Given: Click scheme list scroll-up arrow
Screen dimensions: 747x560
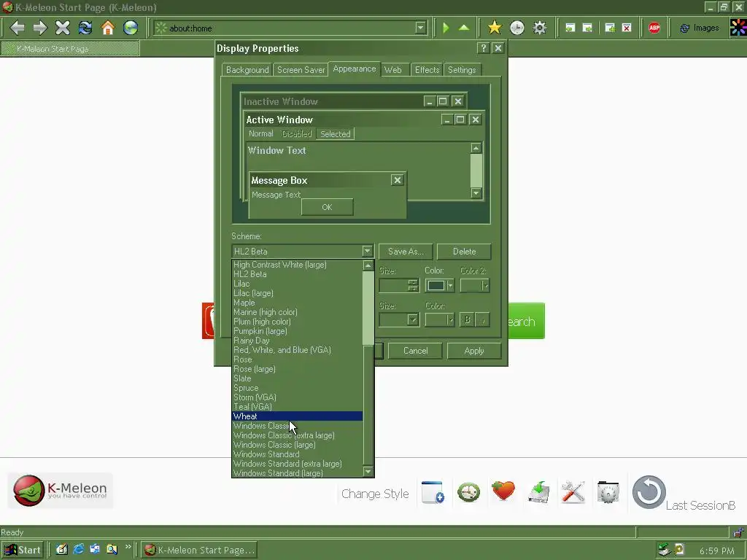Looking at the screenshot, I should [368, 265].
